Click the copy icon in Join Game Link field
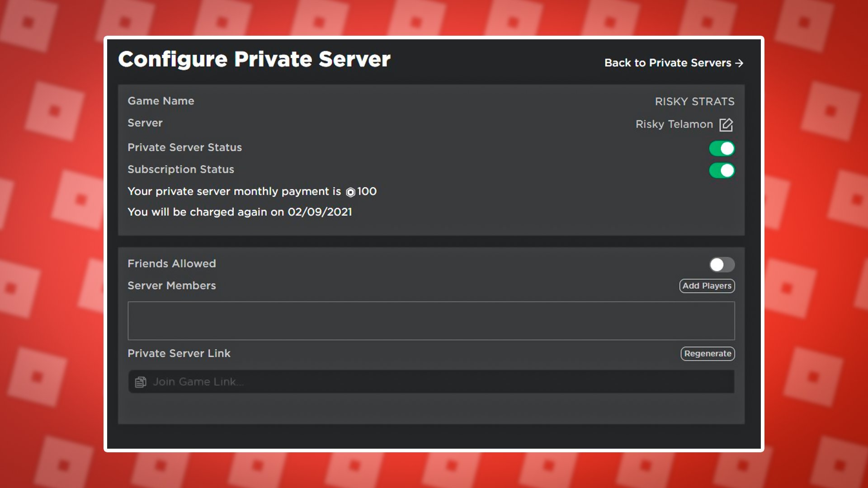The image size is (868, 488). pos(141,382)
